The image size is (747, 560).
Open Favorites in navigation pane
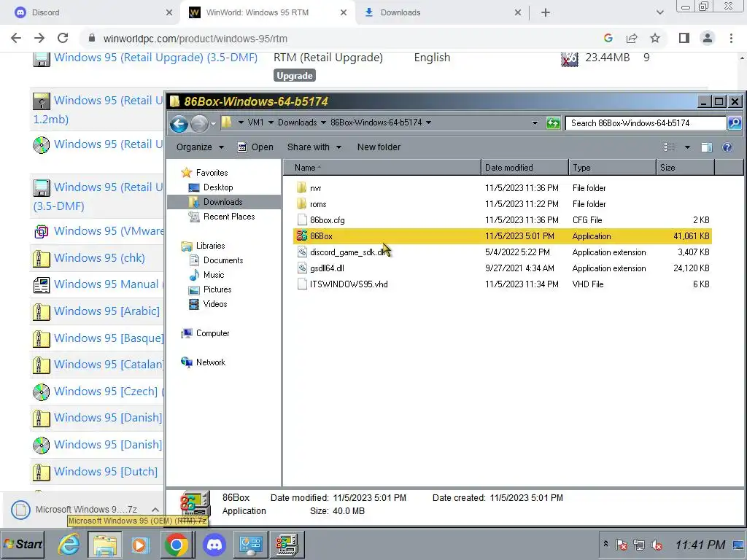pos(204,173)
